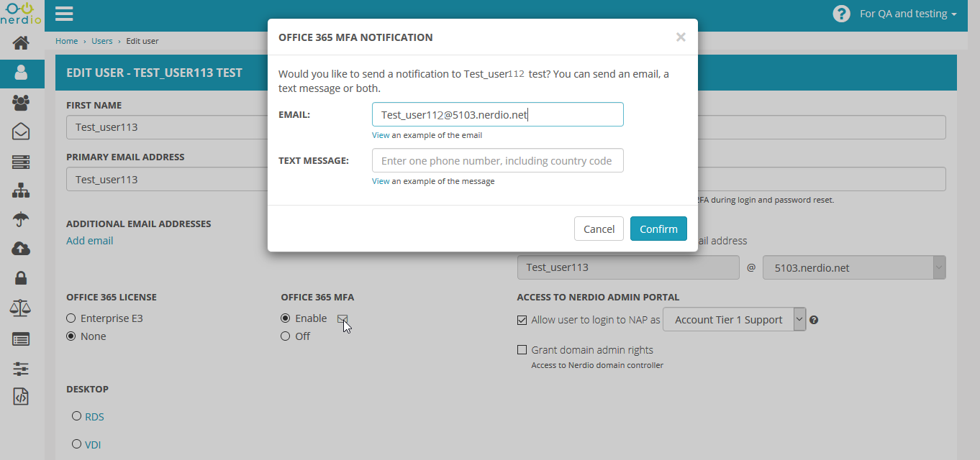The image size is (980, 460).
Task: Open the groups icon in sidebar
Action: click(21, 103)
